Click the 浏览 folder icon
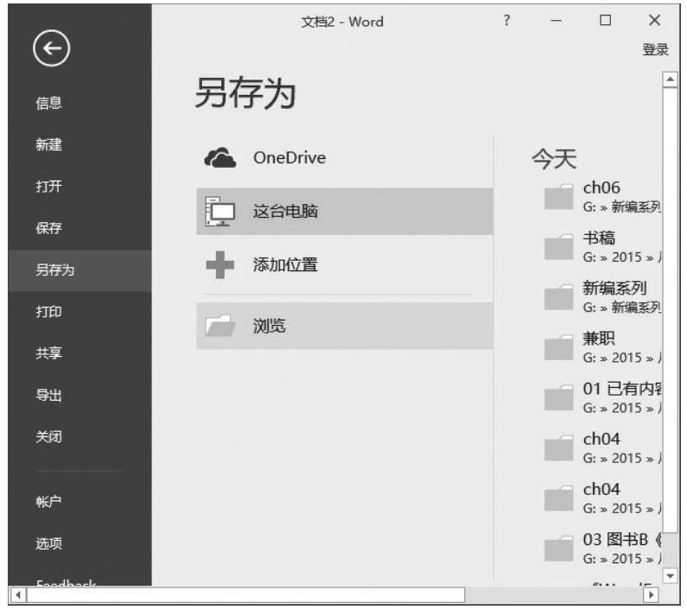Screen dimensions: 687x616 pyautogui.click(x=219, y=326)
